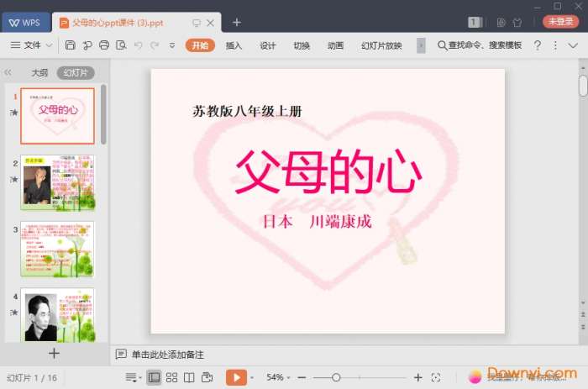Open the 设计 ribbon tab
This screenshot has height=389, width=588.
pos(268,45)
